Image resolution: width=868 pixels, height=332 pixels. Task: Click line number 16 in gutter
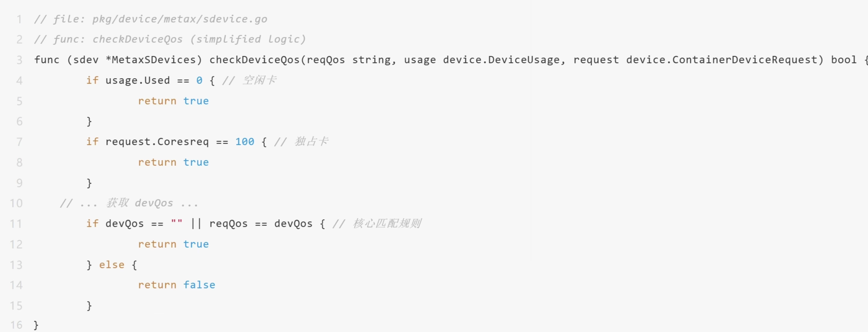point(16,325)
